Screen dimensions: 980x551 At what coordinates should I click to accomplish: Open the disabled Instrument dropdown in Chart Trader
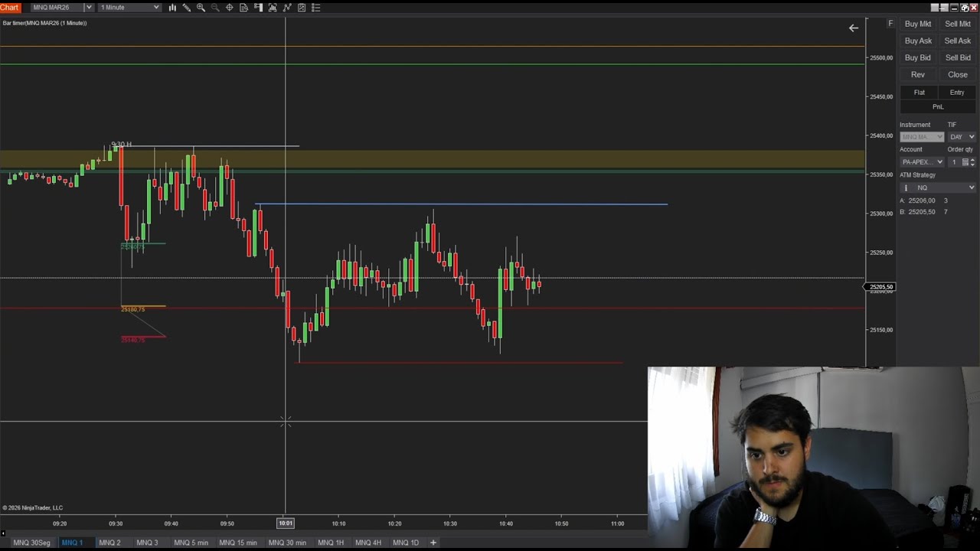pyautogui.click(x=922, y=137)
